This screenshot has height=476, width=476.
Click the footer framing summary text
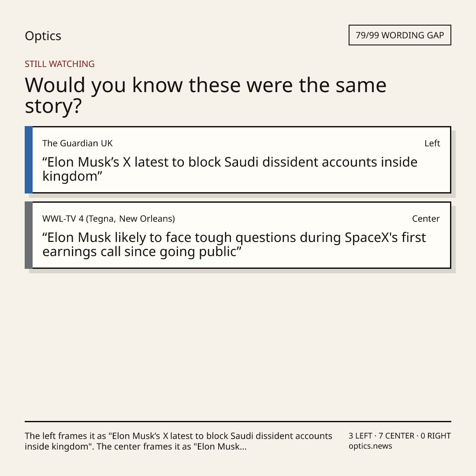[178, 441]
